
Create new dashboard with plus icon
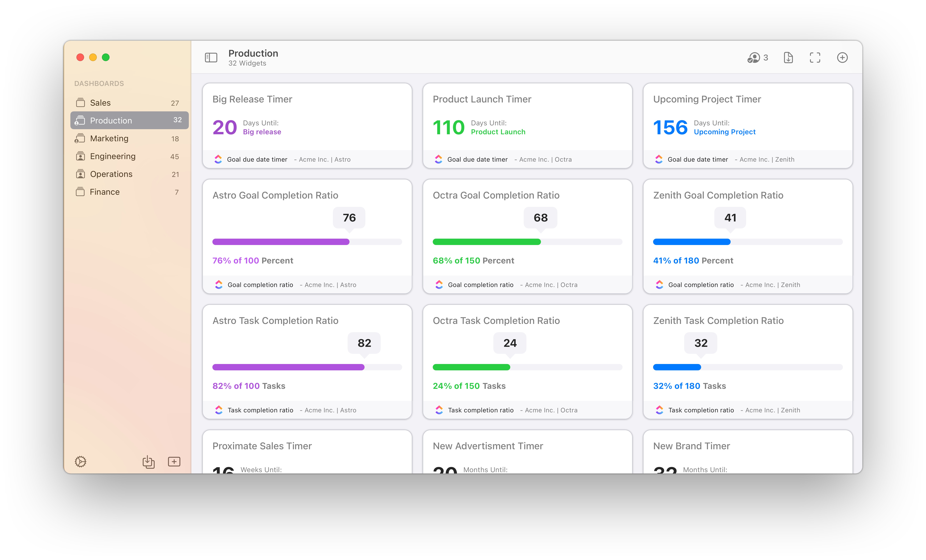(x=174, y=462)
